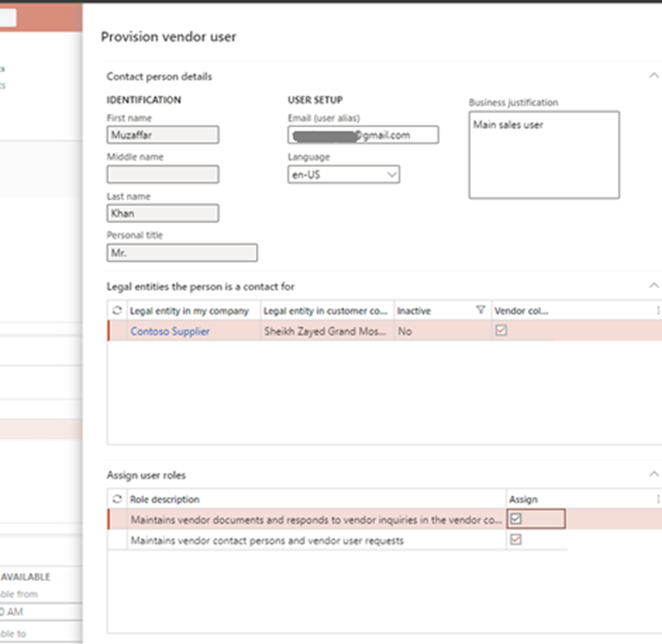Viewport: 662px width, 644px height.
Task: Open user roles grid options menu
Action: pos(657,499)
